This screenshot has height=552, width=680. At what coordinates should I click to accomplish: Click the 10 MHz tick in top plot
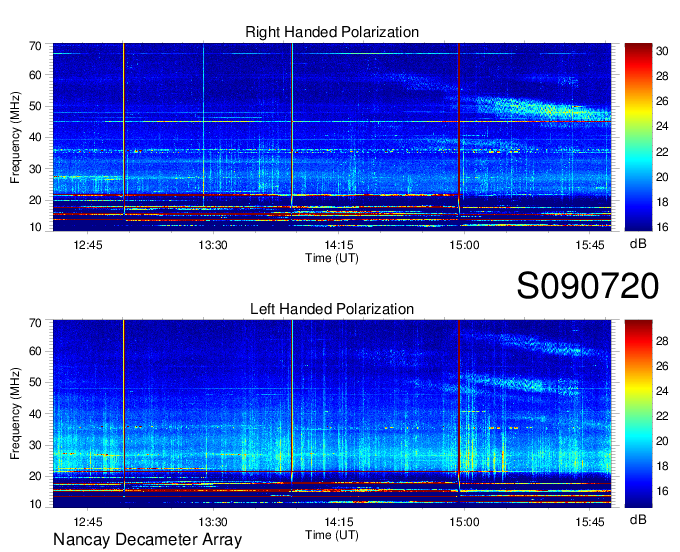tap(36, 227)
